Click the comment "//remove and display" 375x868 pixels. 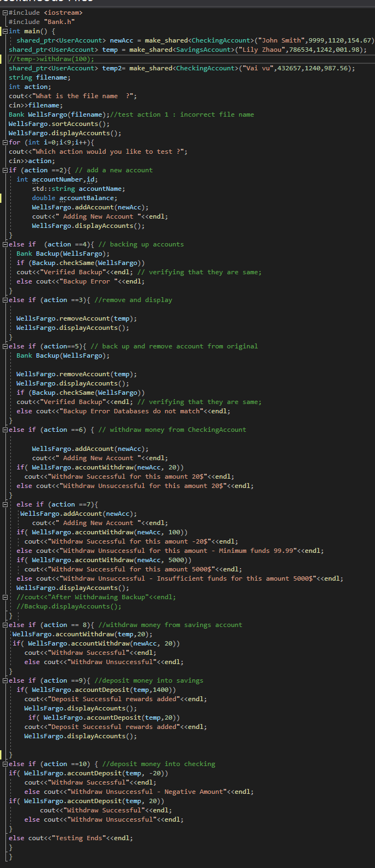[x=133, y=300]
